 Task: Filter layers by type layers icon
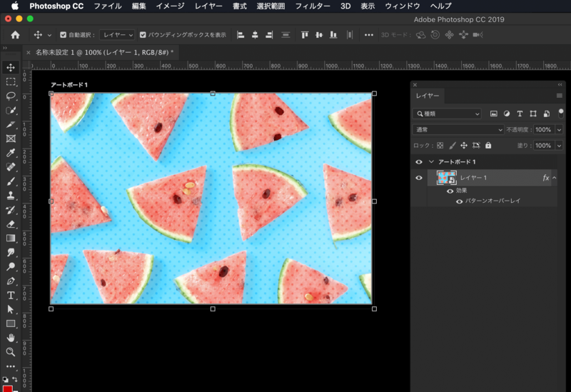tap(520, 114)
